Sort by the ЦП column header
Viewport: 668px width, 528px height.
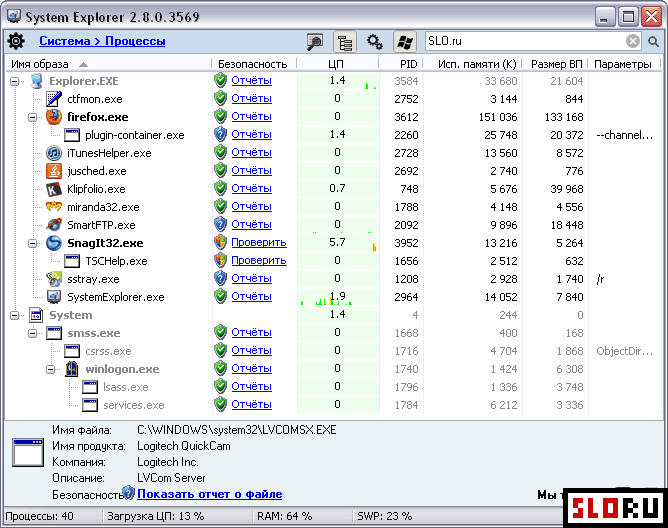[337, 64]
